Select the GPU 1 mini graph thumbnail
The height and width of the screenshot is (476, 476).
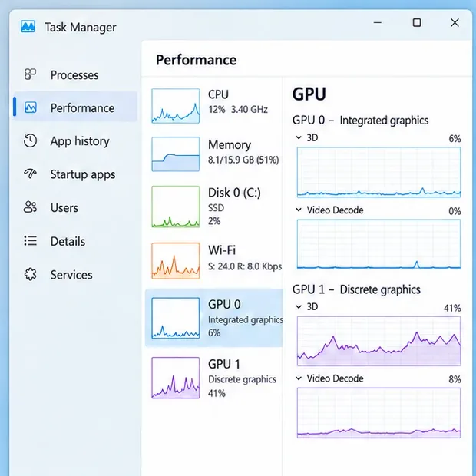176,378
